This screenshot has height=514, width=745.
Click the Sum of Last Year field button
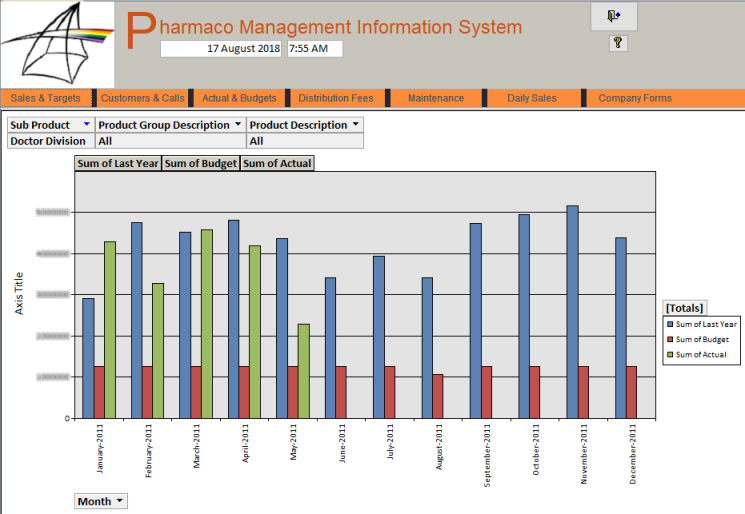[118, 163]
